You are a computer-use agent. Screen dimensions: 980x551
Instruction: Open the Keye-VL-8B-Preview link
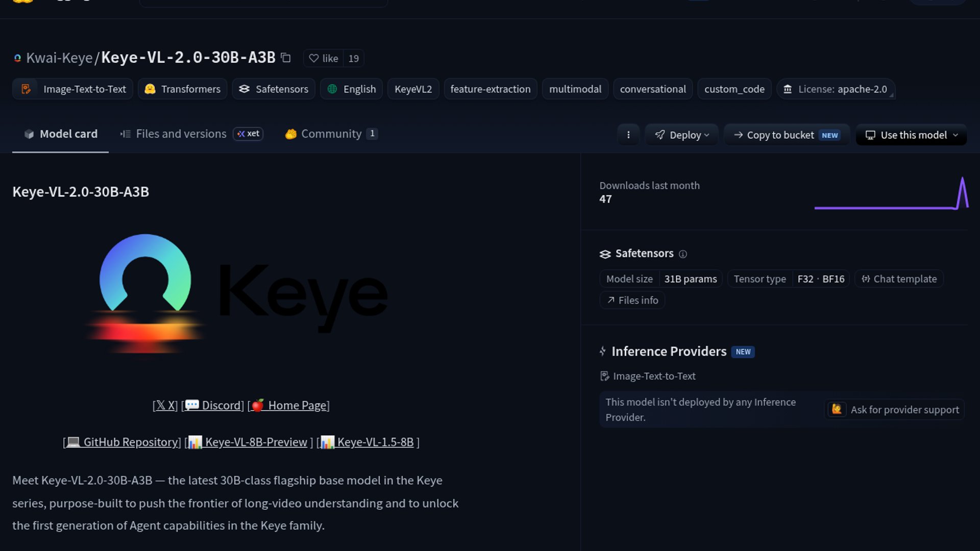point(248,442)
